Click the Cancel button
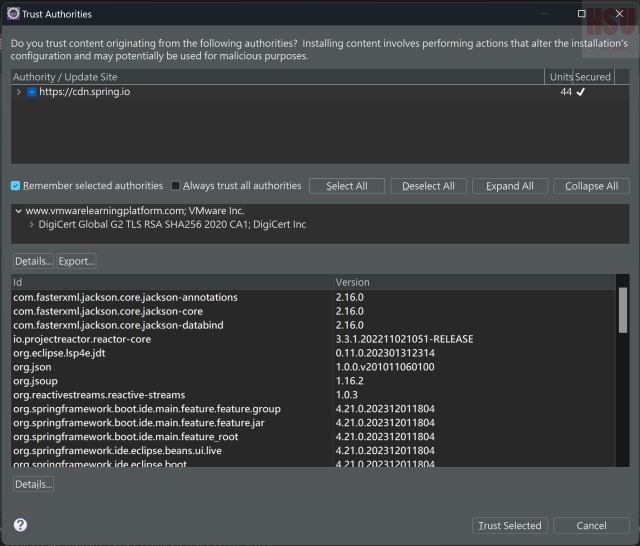 coord(591,525)
